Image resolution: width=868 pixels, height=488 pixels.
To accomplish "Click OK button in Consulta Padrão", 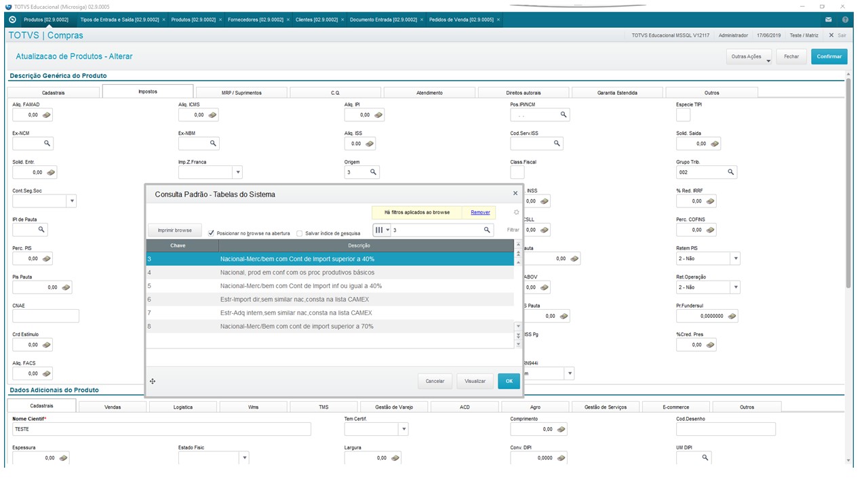I will coord(509,381).
